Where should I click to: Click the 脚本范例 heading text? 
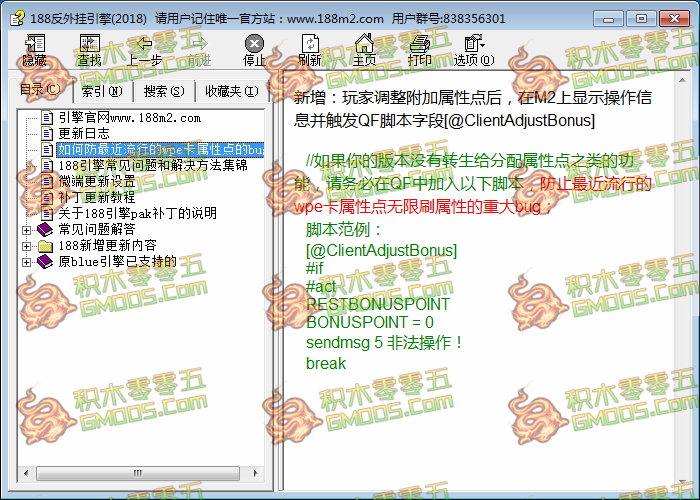tap(344, 230)
